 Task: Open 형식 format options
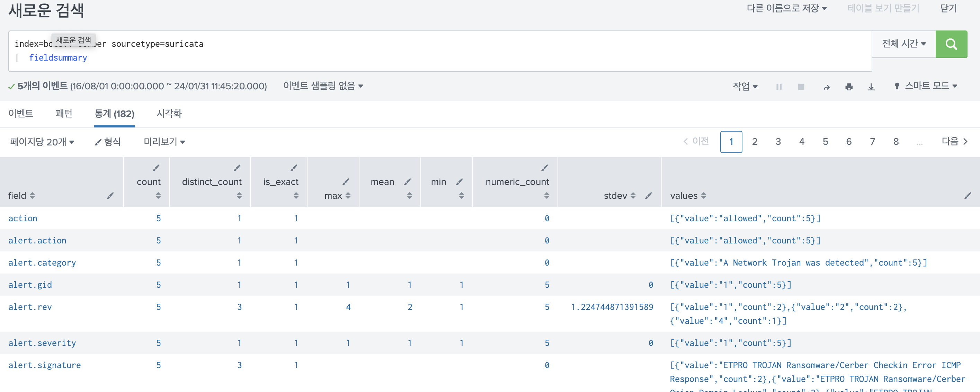[108, 142]
